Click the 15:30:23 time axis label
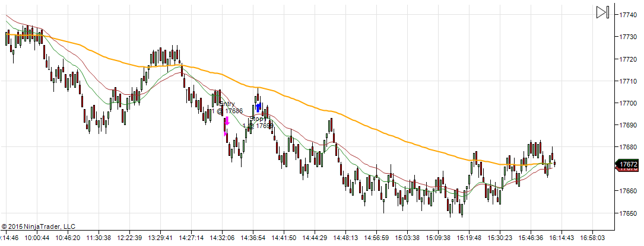 click(500, 238)
